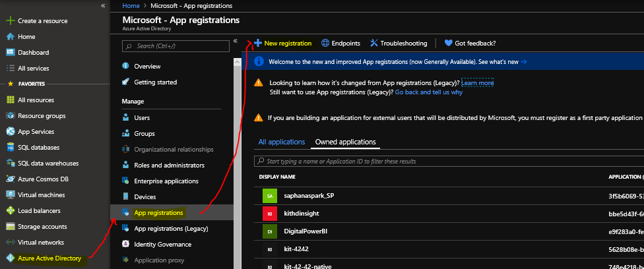Open Troubleshooting in the toolbar

tap(399, 43)
